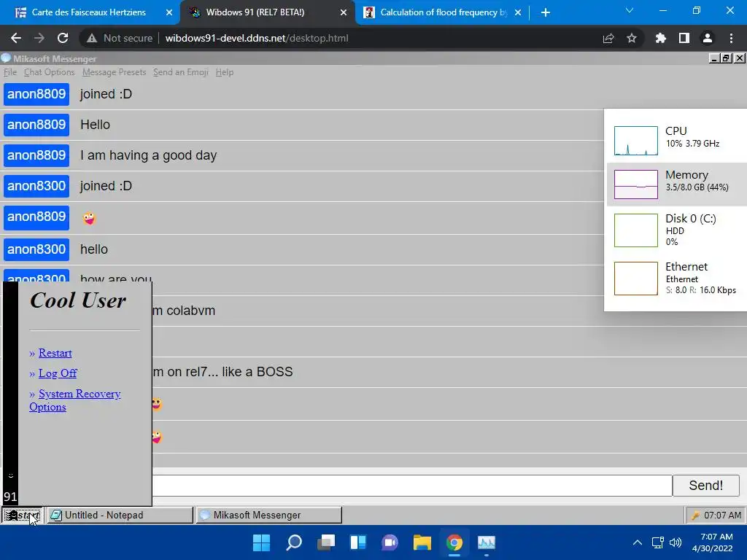Viewport: 747px width, 560px height.
Task: Click the Wibdows tray key icon
Action: [x=695, y=516]
